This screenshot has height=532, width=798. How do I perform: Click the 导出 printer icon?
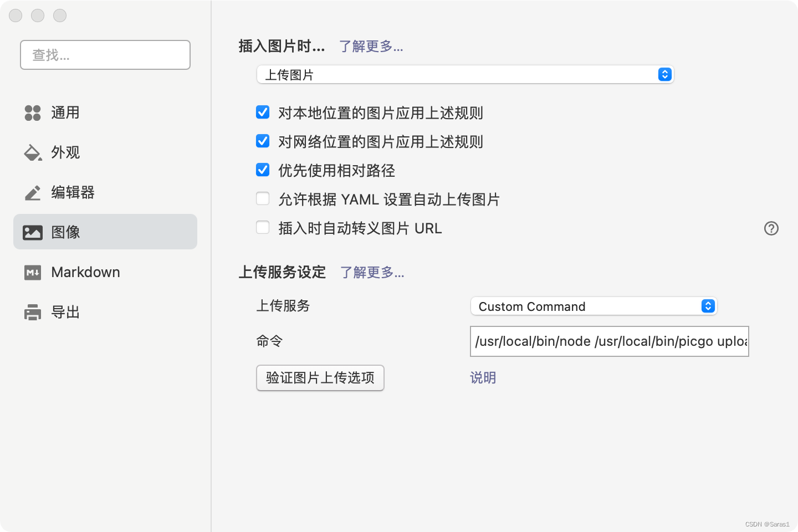pyautogui.click(x=33, y=312)
